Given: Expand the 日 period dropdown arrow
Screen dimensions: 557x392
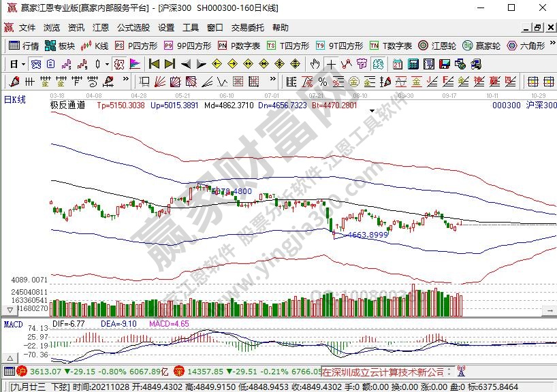Looking at the screenshot, I should (23, 64).
